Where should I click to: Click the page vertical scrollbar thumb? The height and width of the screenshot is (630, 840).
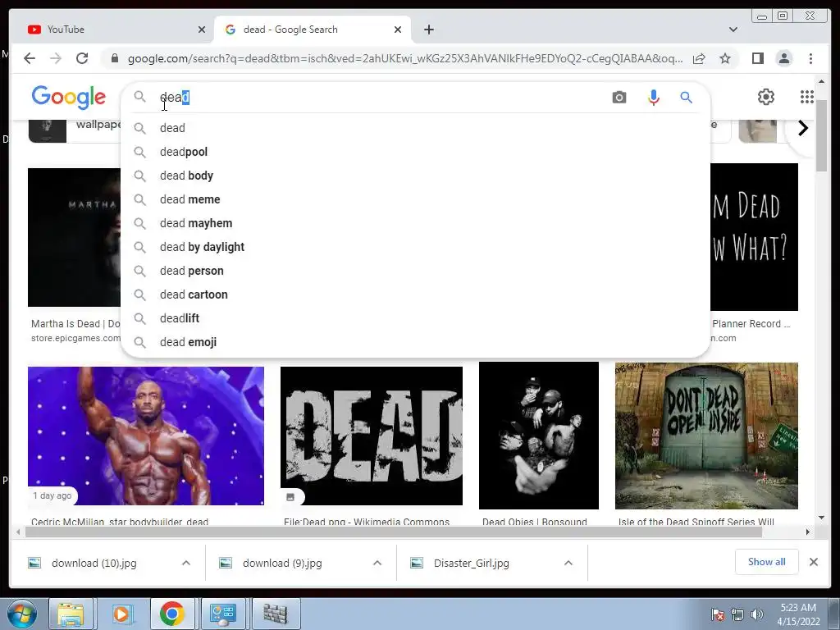tap(821, 135)
